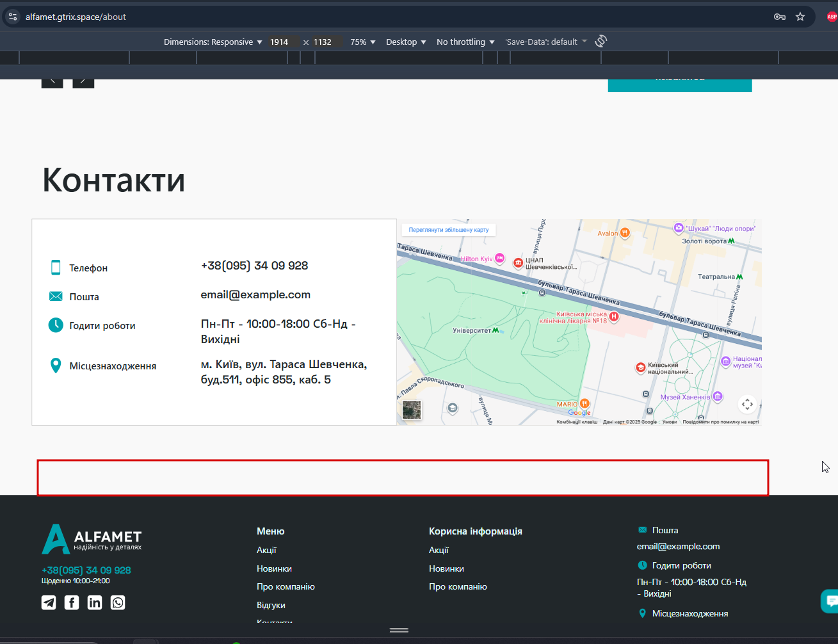Click the 'Переглянути збільшену карту' link
This screenshot has height=644, width=838.
click(449, 230)
